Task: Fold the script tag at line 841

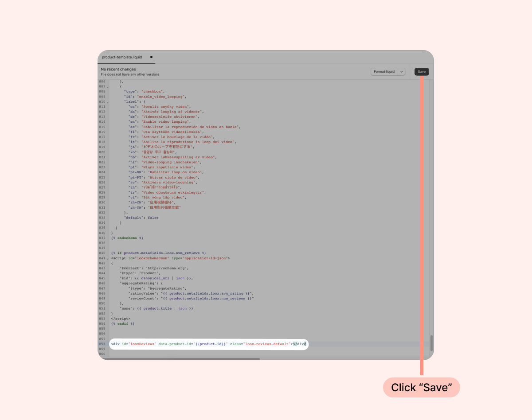Action: pyautogui.click(x=108, y=258)
